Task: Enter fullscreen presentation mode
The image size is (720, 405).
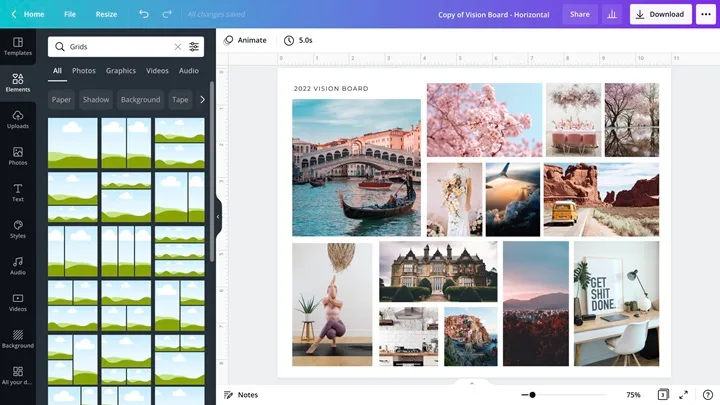Action: (684, 394)
